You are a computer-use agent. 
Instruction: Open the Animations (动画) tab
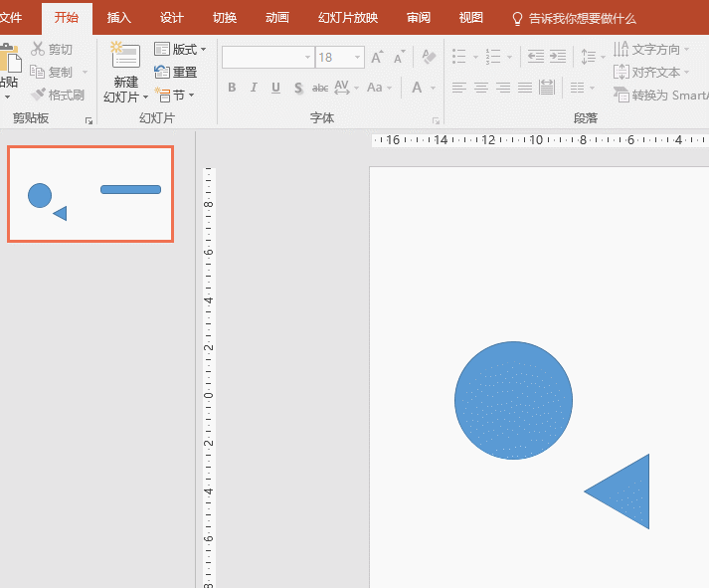click(278, 18)
